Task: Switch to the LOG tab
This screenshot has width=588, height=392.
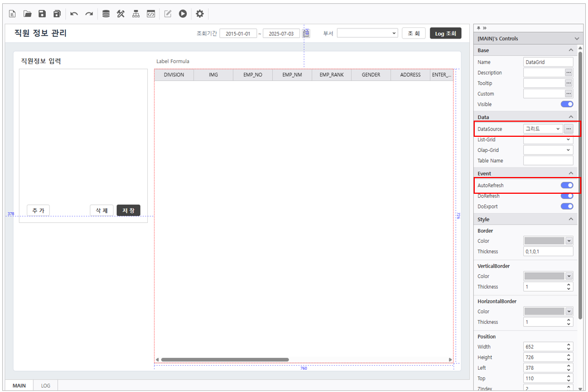Action: [x=45, y=386]
